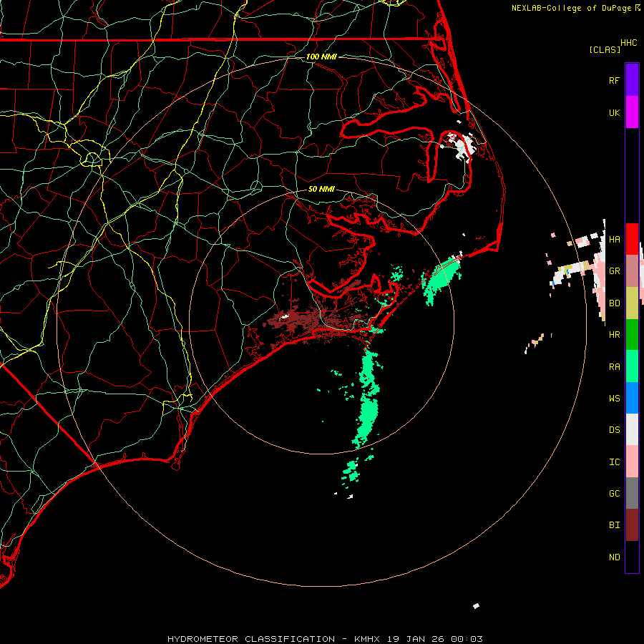Click the BD legend label
Viewport: 644px width, 644px height.
coord(614,303)
